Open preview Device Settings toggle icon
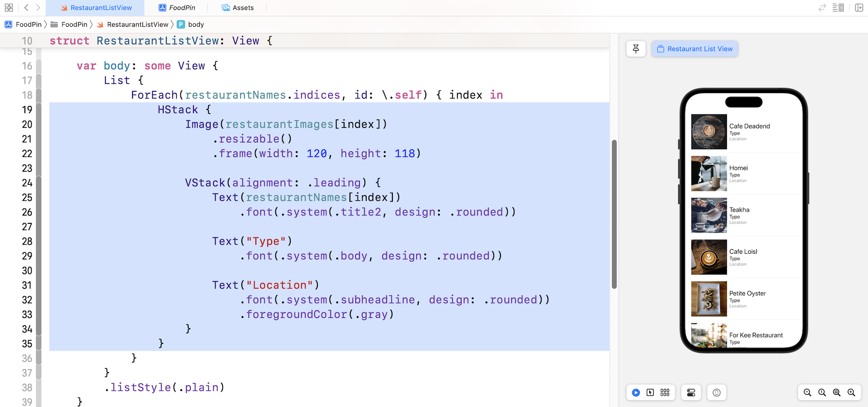This screenshot has width=868, height=407. coord(691,393)
